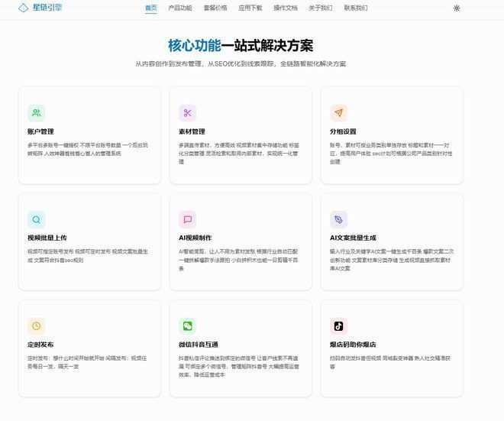The width and height of the screenshot is (504, 421).
Task: Select the 定时发布 card heading
Action: (x=40, y=345)
